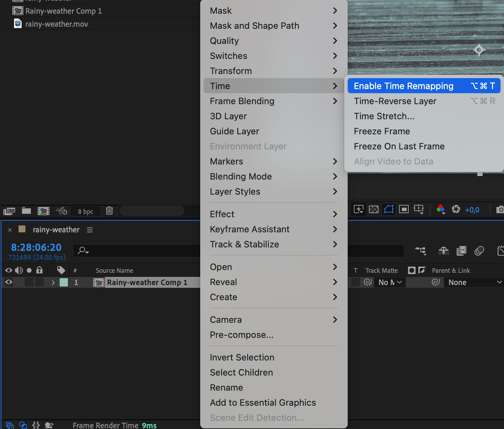Viewport: 504px width, 429px height.
Task: Click Region of Interest icon
Action: [404, 209]
